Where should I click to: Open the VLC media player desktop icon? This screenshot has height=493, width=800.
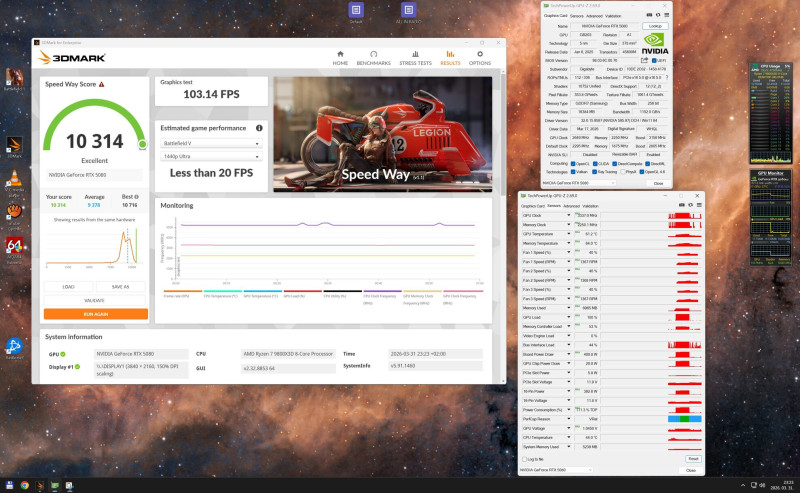(14, 184)
